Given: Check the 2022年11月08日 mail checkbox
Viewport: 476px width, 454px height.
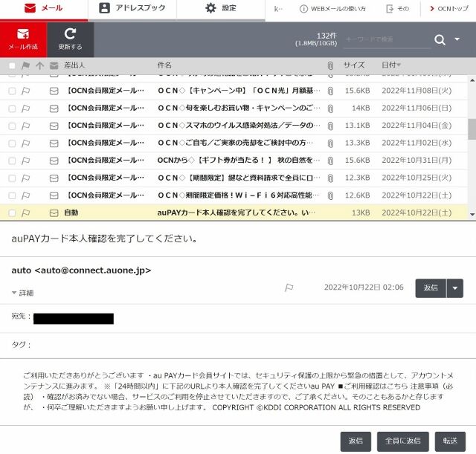Looking at the screenshot, I should point(12,91).
